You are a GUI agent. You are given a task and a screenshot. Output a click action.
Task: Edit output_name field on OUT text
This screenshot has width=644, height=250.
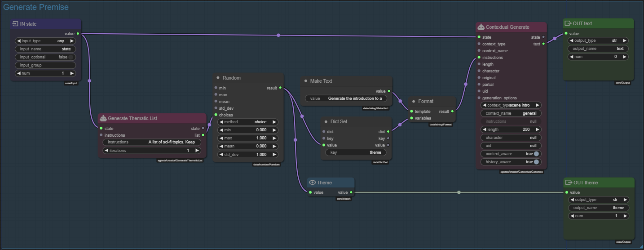(x=598, y=49)
